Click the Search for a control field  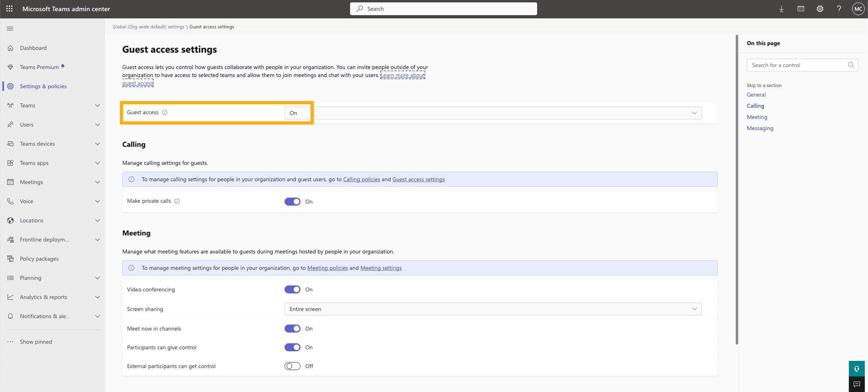point(802,65)
